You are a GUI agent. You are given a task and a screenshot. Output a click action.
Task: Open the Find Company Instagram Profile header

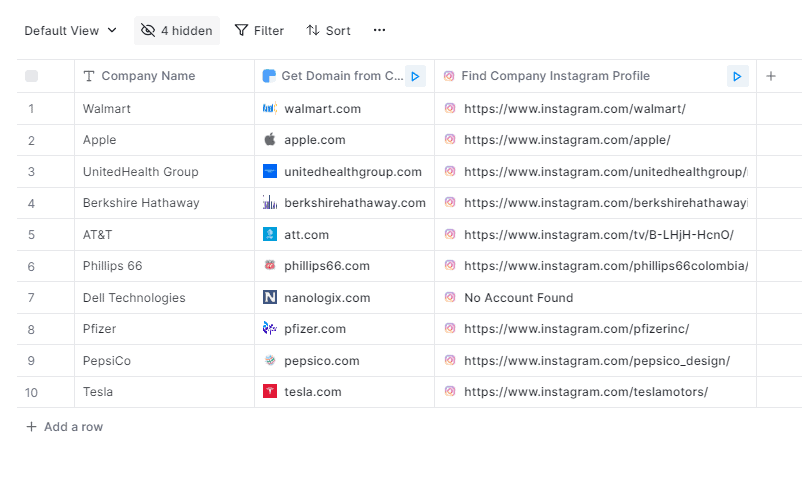pyautogui.click(x=555, y=76)
